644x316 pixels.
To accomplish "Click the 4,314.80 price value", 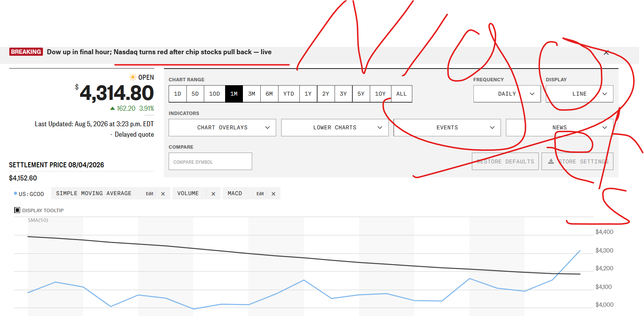I will [x=117, y=93].
